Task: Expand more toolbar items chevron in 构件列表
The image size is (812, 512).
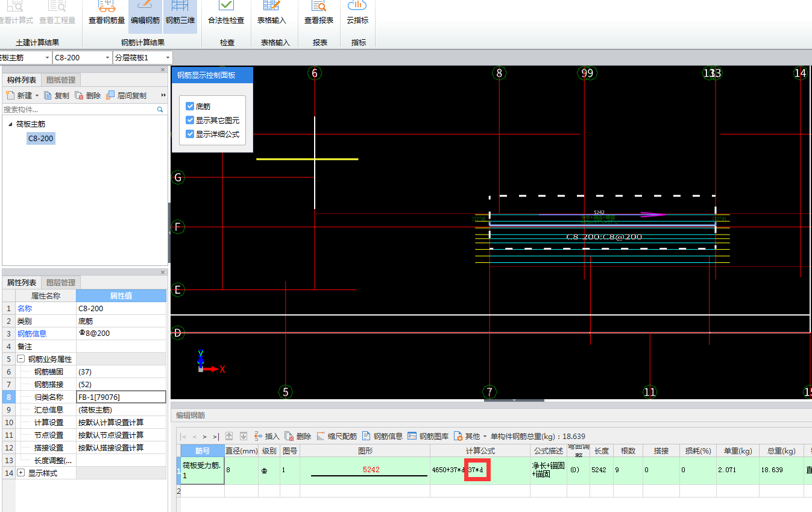Action: (x=163, y=95)
